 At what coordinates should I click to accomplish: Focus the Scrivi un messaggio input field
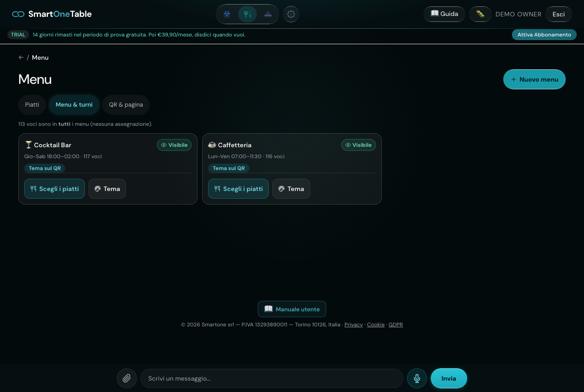272,378
